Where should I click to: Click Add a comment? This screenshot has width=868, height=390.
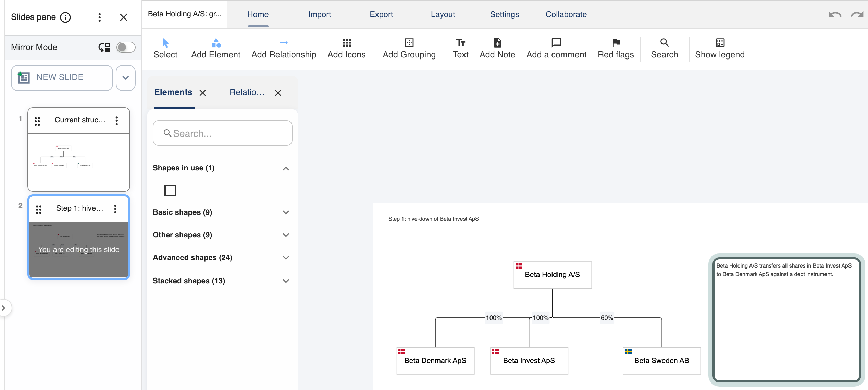click(556, 49)
